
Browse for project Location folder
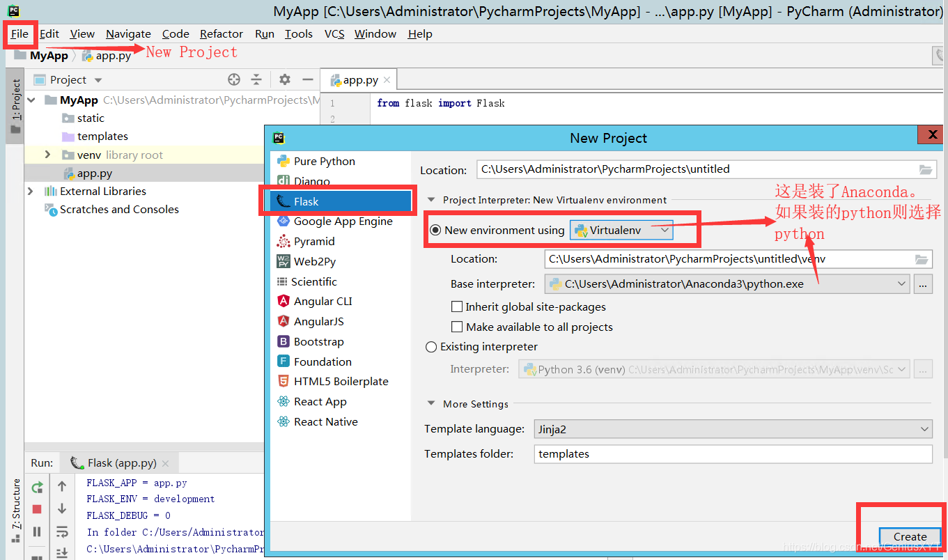[x=926, y=169]
